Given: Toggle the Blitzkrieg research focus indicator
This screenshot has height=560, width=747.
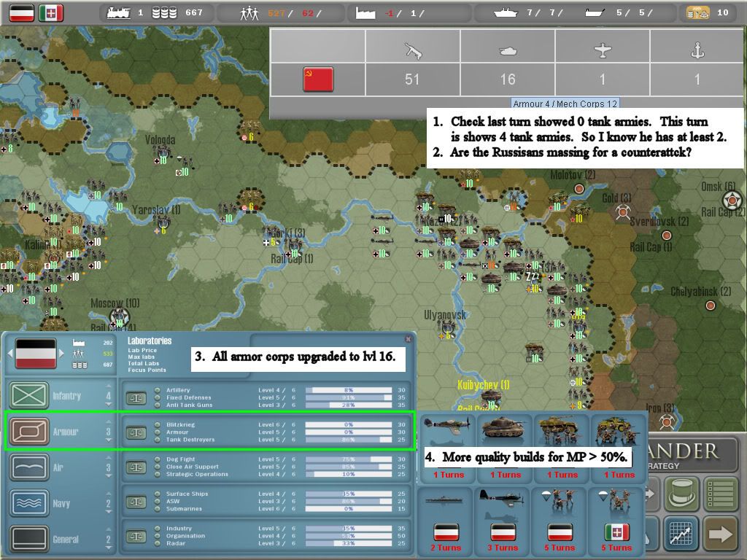Looking at the screenshot, I should click(157, 424).
